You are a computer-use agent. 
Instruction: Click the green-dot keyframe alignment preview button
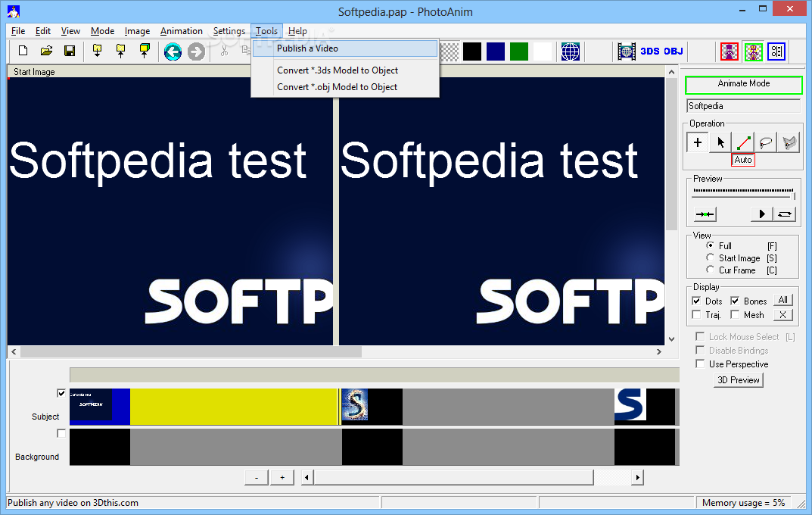coord(705,214)
